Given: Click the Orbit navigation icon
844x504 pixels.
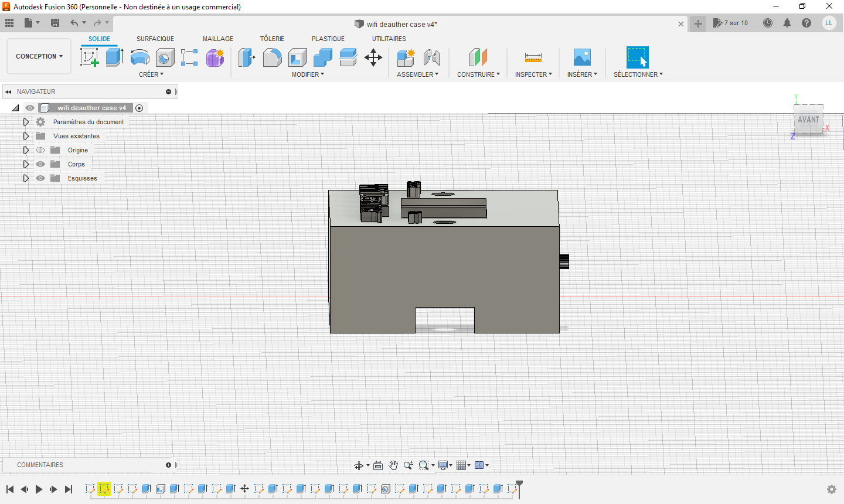Looking at the screenshot, I should [x=358, y=465].
